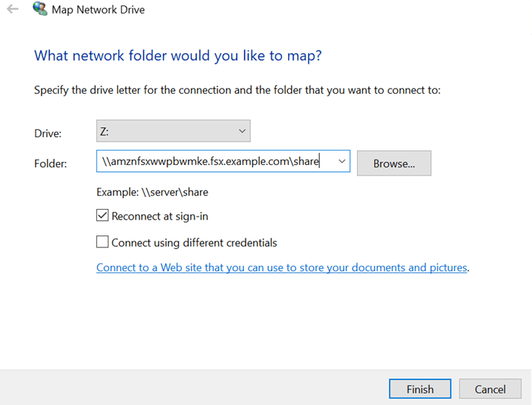The width and height of the screenshot is (532, 405).
Task: Open the Drive letter Z: combo box
Action: coord(167,132)
